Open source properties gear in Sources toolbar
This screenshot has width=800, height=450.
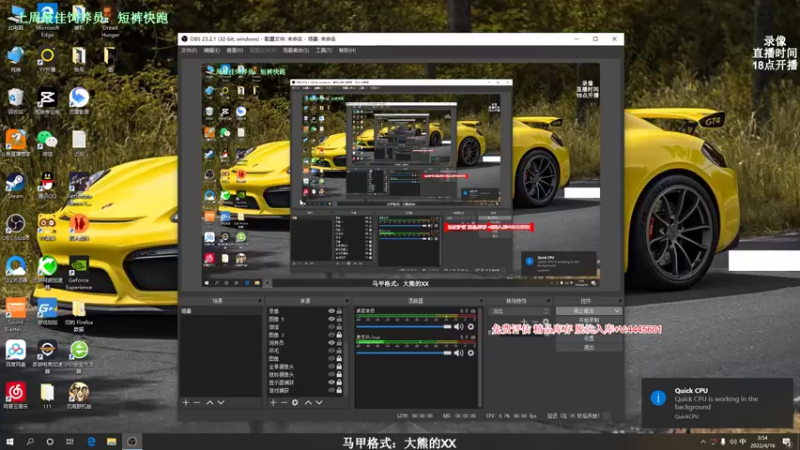click(295, 403)
